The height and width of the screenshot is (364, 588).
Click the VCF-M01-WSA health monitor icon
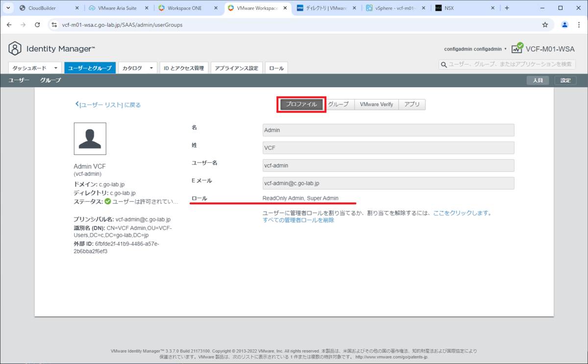[517, 48]
